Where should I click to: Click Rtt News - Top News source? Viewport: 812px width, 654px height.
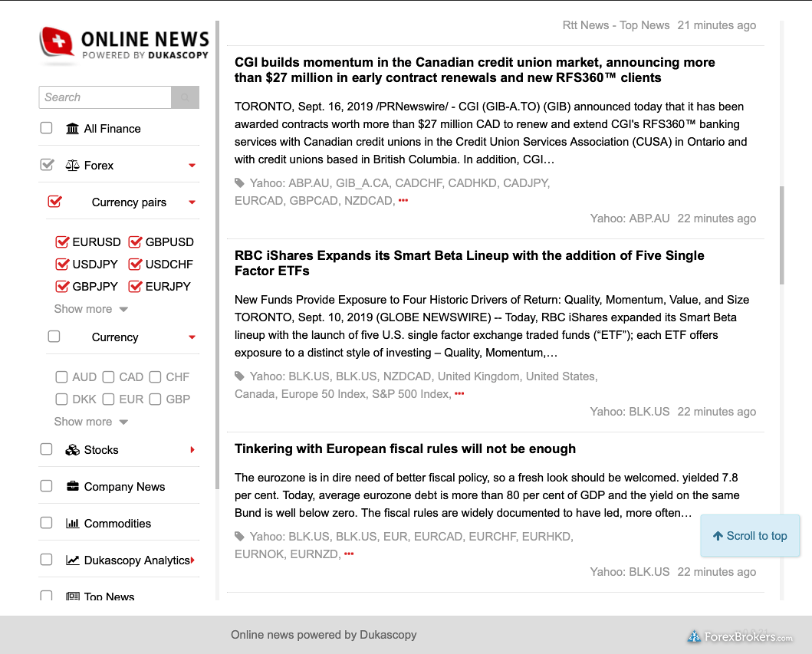point(616,25)
